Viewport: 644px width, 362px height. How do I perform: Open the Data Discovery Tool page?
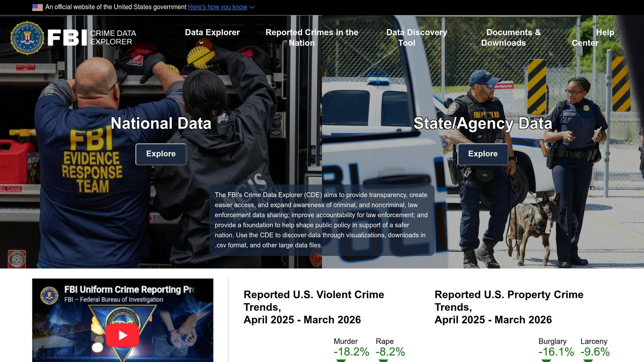416,38
